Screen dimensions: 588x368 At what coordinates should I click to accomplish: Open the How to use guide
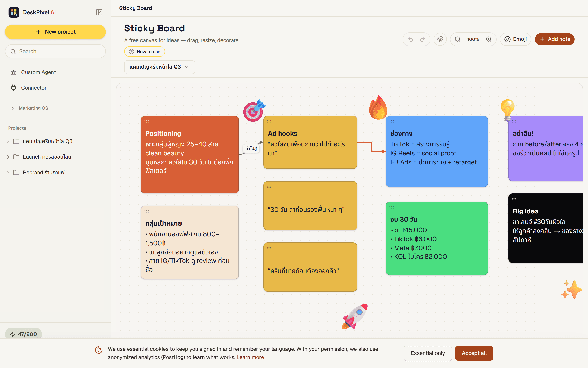145,52
